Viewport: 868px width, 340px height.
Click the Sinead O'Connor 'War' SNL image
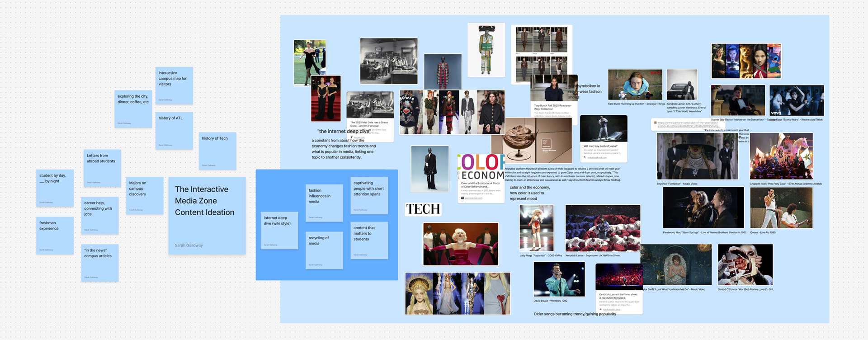(x=745, y=264)
